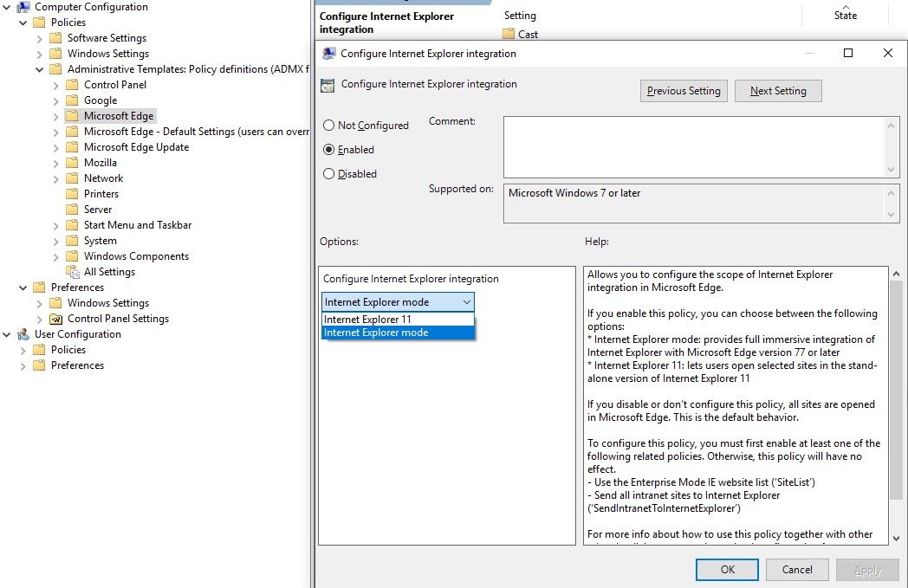The width and height of the screenshot is (908, 588).
Task: Click policy icon beside the Previous Setting row heading
Action: tap(328, 85)
